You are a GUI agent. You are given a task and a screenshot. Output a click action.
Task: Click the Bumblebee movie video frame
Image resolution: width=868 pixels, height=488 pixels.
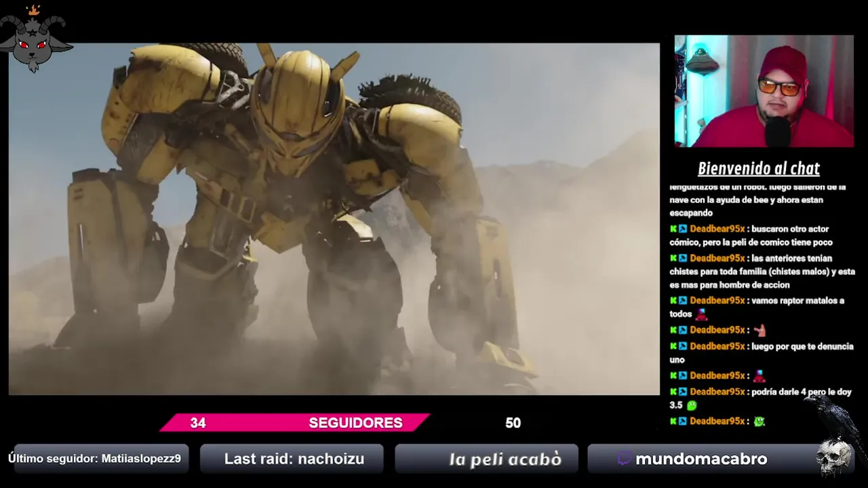point(334,219)
